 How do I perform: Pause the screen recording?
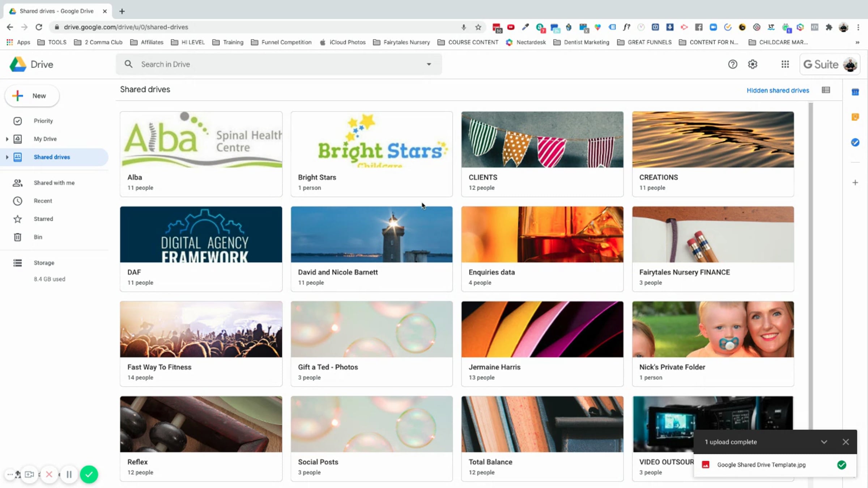(x=69, y=474)
